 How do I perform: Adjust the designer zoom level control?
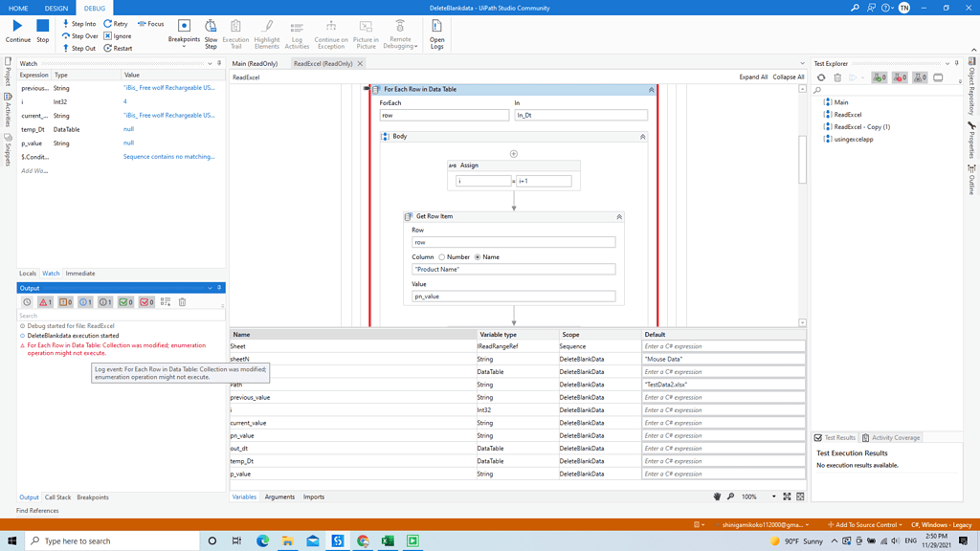[754, 496]
